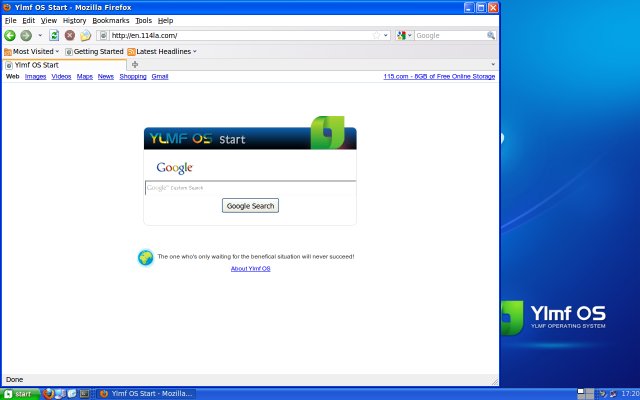
Task: Open the About Ylmf OS link
Action: (251, 269)
